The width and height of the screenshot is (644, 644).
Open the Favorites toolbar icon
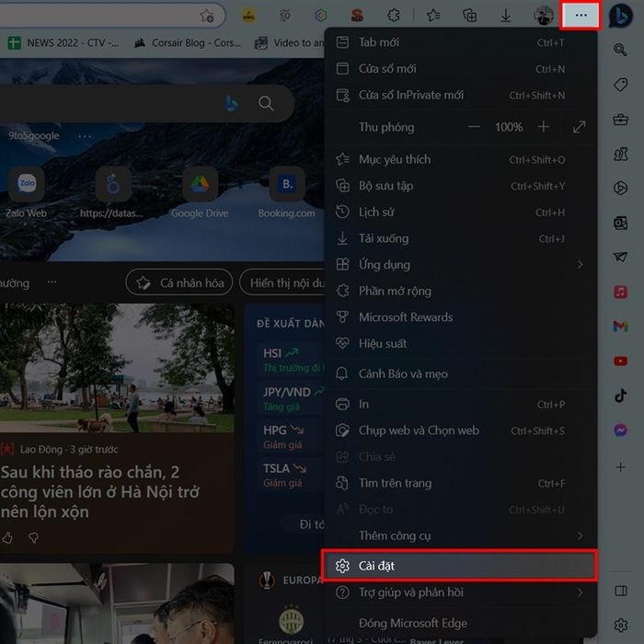point(433,16)
